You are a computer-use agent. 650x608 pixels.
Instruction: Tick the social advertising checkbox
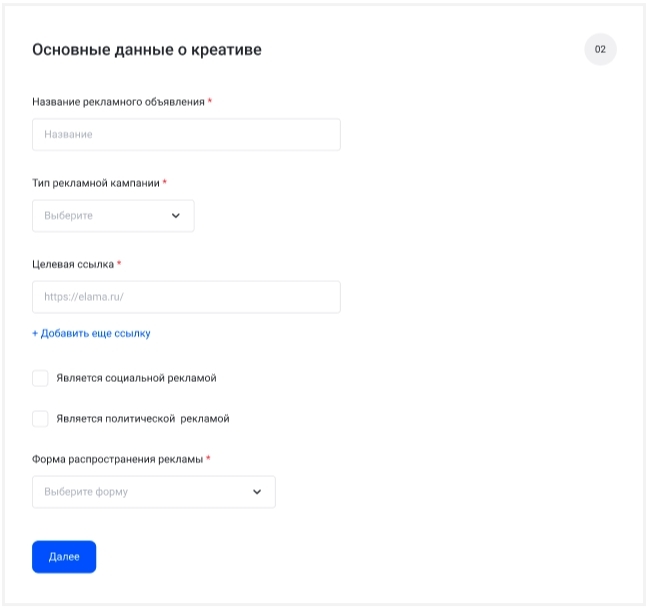pyautogui.click(x=40, y=378)
